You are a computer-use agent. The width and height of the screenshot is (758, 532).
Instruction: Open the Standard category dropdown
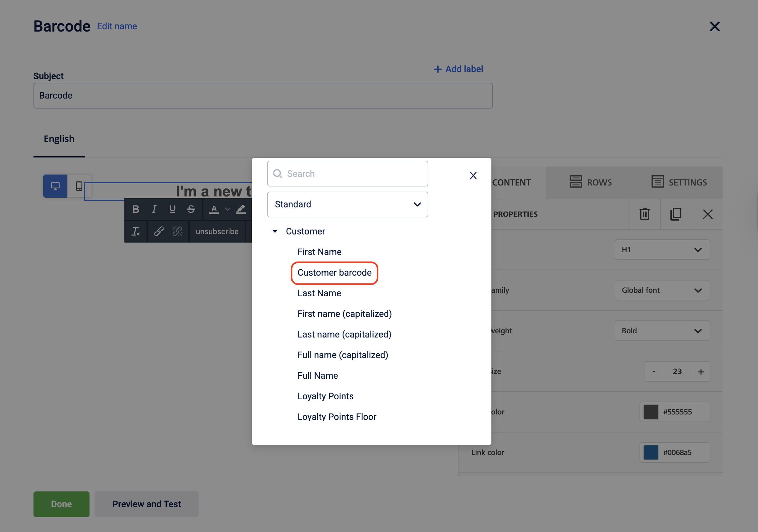click(x=347, y=204)
